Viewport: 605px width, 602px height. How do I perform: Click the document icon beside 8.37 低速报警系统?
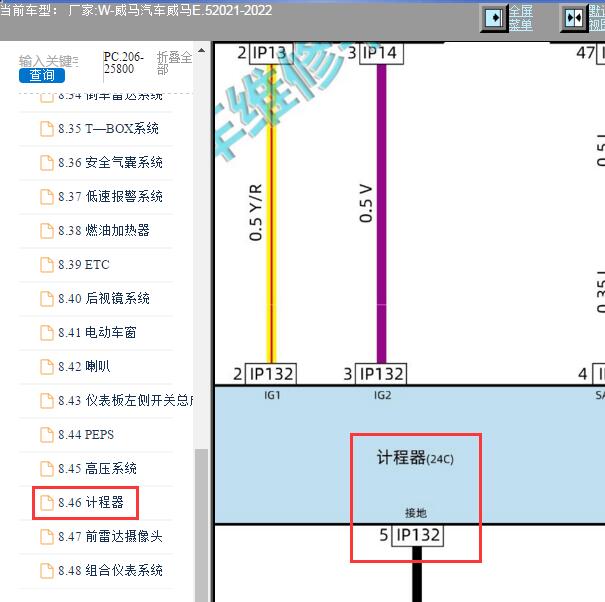(x=47, y=197)
